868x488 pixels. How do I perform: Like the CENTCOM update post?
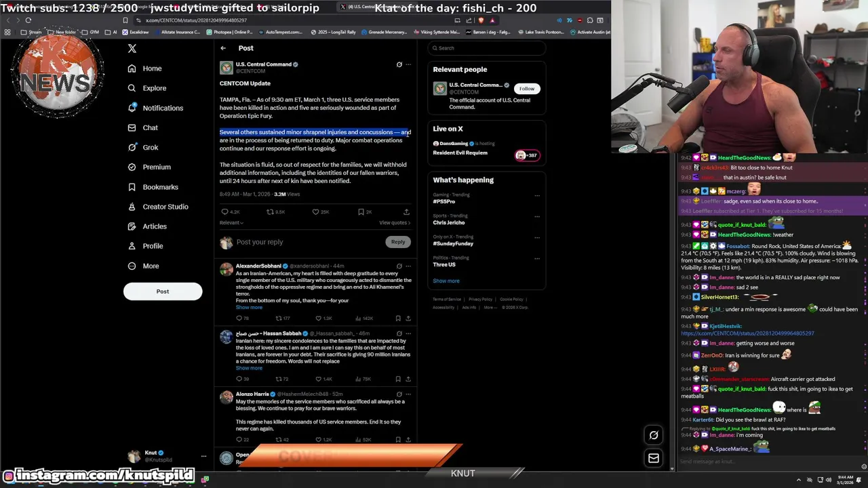(315, 212)
